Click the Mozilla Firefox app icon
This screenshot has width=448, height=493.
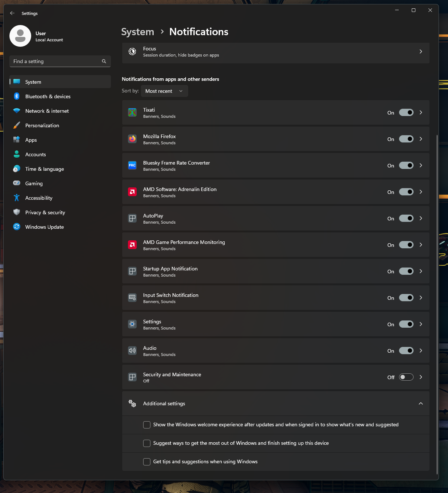click(x=132, y=139)
